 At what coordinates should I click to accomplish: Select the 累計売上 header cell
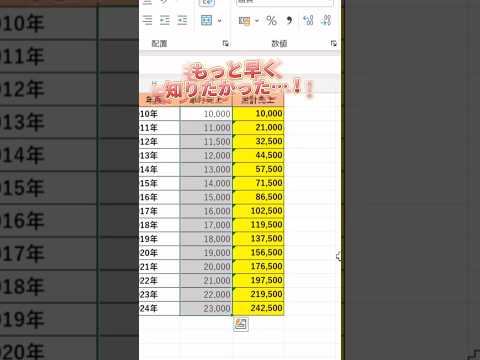[258, 100]
